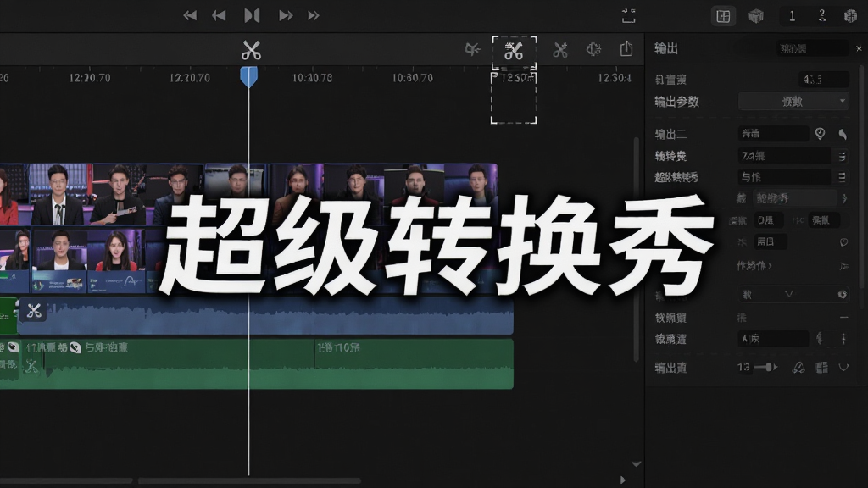Click the location pin icon beside 输出二

pyautogui.click(x=820, y=133)
